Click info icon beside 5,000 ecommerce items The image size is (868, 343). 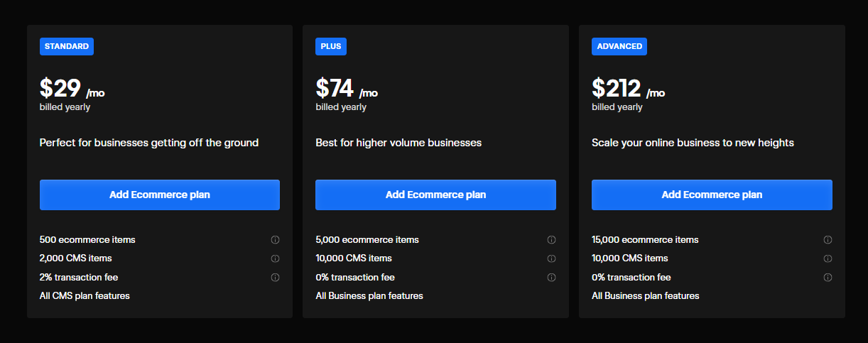(x=551, y=240)
